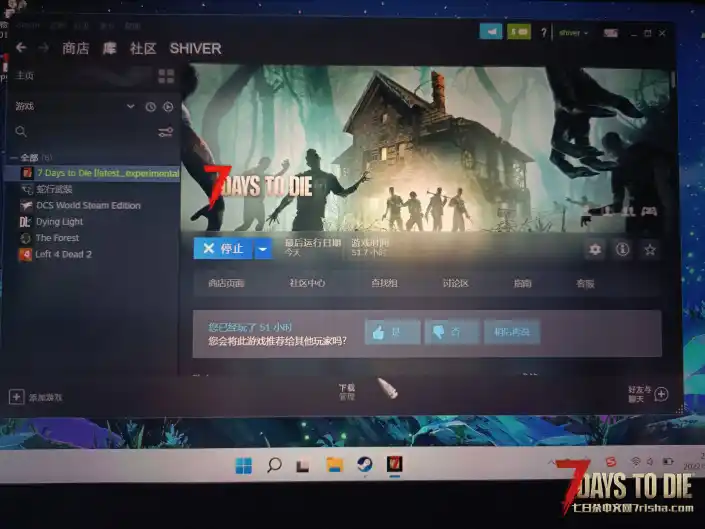
Task: Open the 客服 support link
Action: pos(585,284)
